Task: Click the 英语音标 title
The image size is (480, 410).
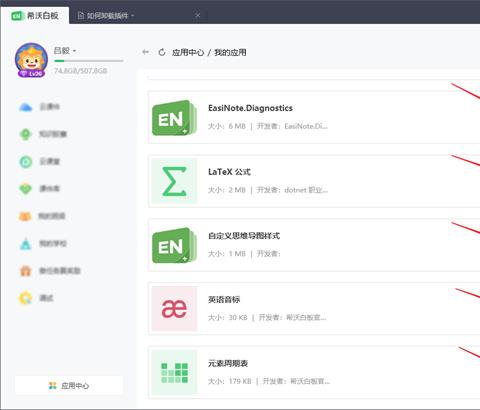Action: point(224,299)
